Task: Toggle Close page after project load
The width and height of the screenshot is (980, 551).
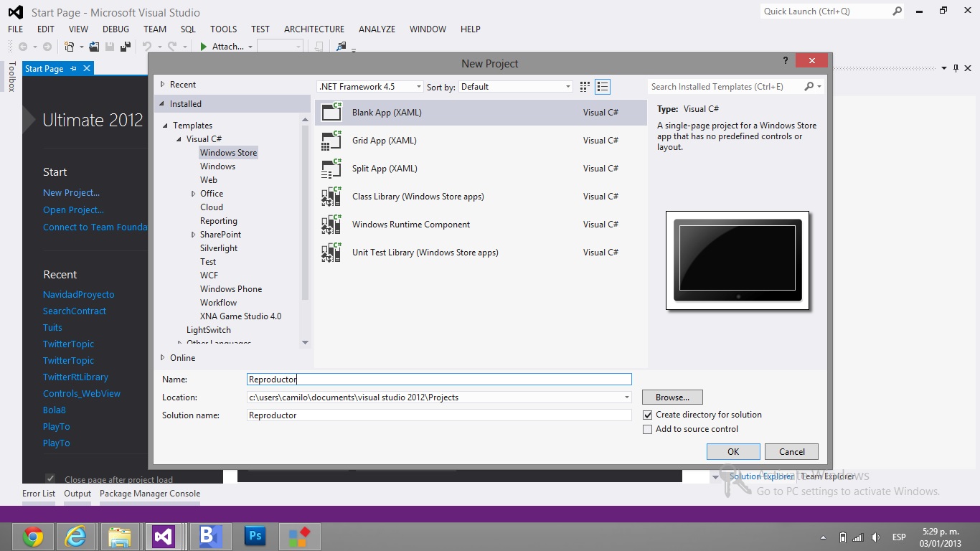Action: pos(50,479)
